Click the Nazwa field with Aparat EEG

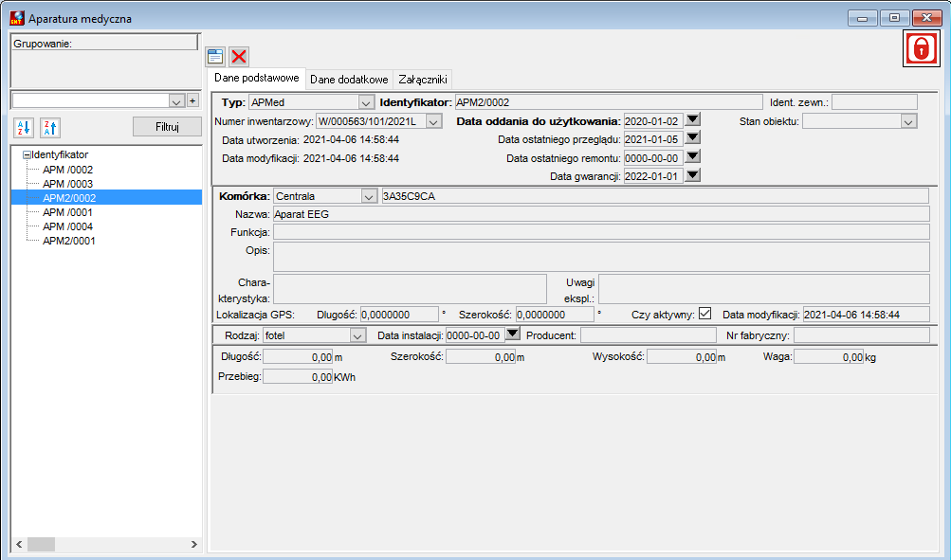[x=601, y=214]
